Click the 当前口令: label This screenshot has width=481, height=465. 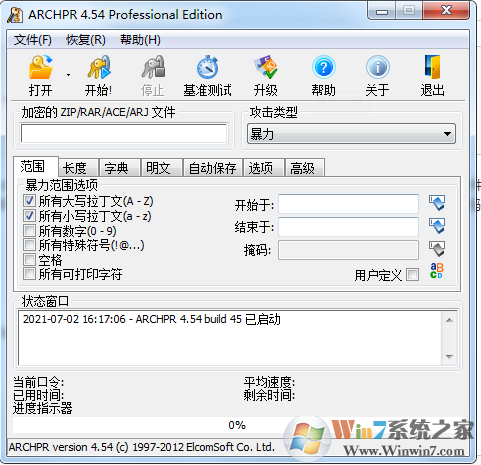pyautogui.click(x=39, y=382)
